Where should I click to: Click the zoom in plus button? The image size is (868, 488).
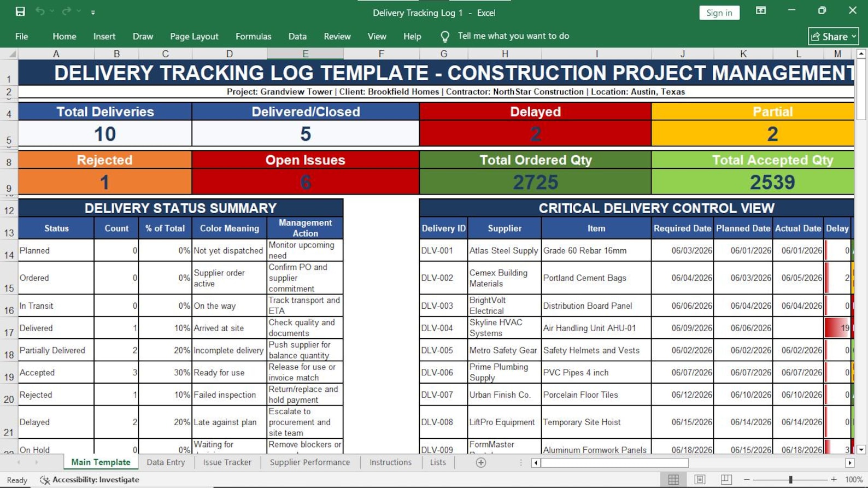(834, 479)
